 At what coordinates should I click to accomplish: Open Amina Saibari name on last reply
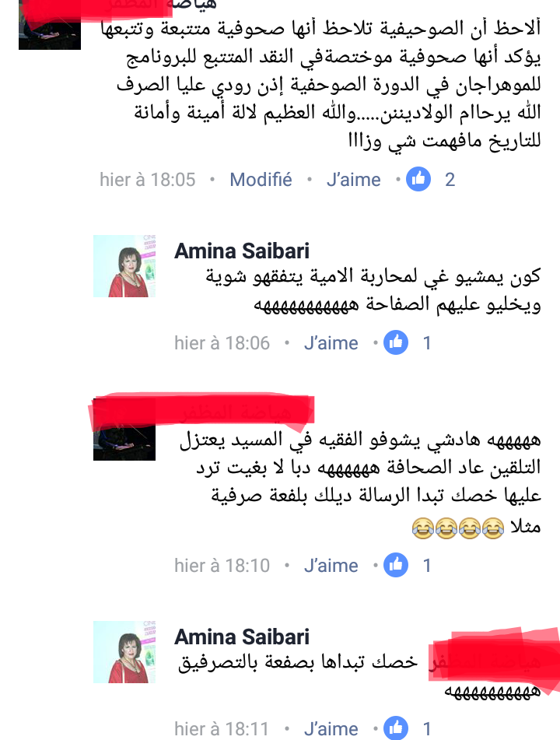pyautogui.click(x=242, y=637)
